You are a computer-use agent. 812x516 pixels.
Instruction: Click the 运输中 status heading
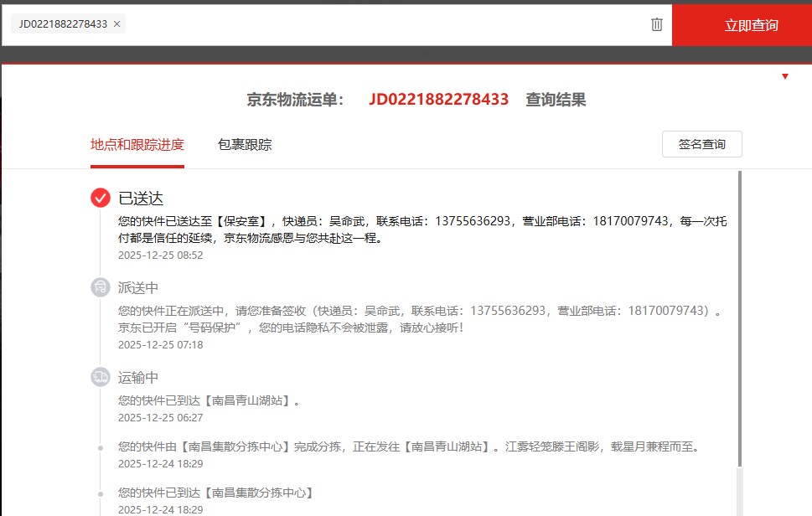click(138, 378)
